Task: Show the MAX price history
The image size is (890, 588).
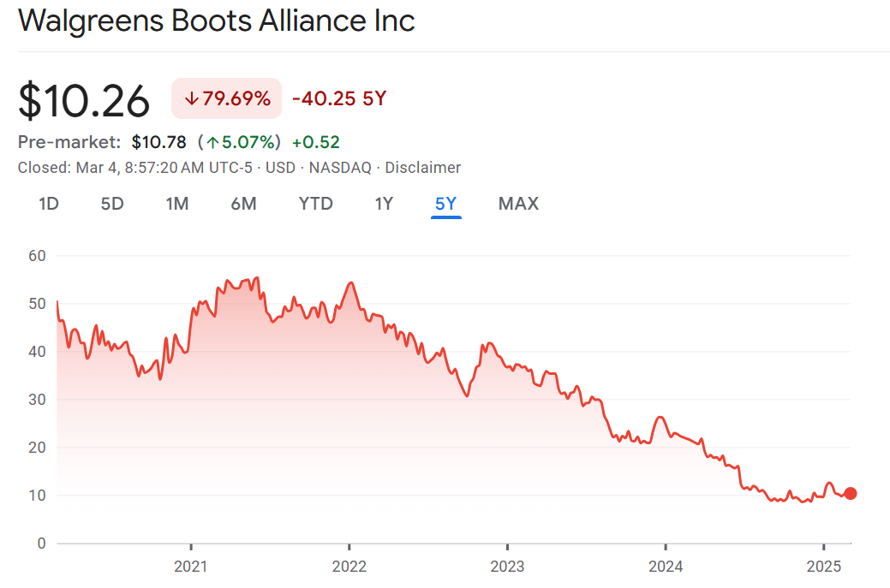Action: 518,204
